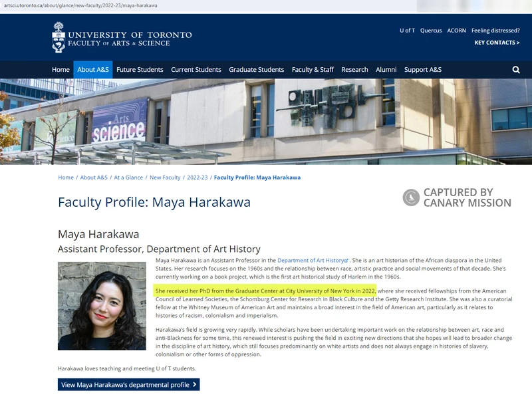Screen dimensions: 532x395
Task: Click the Faculty Profile: Maya Harakawa breadcrumb text
Action: point(257,178)
